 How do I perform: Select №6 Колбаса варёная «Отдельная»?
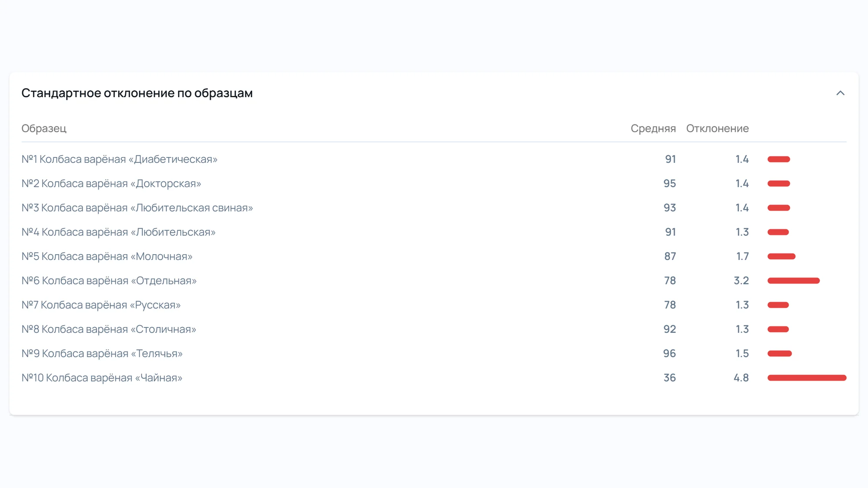pos(434,281)
